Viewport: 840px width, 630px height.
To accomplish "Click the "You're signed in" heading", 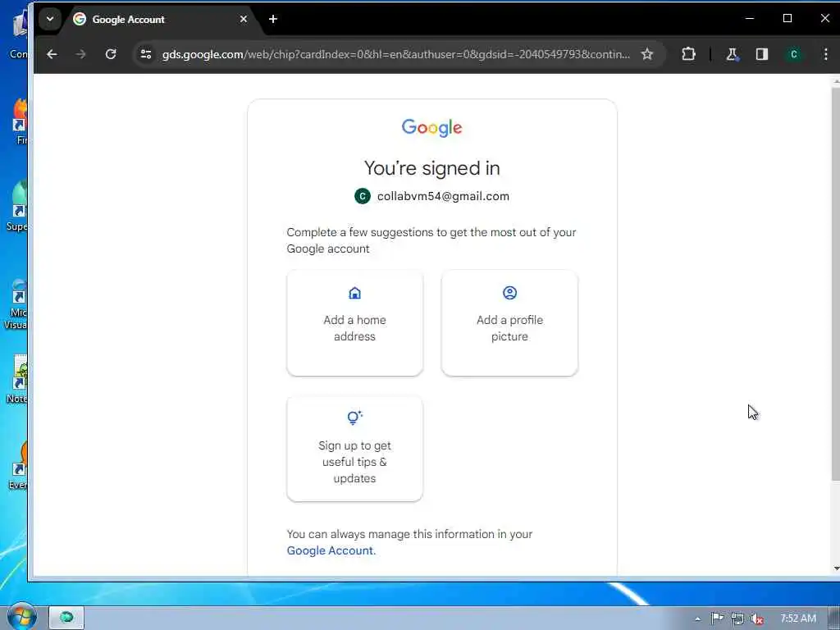I will [431, 168].
